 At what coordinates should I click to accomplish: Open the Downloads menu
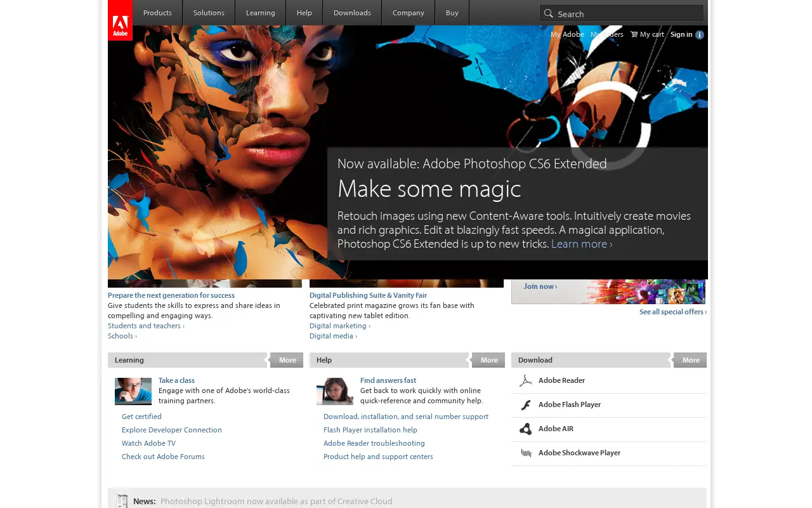click(352, 13)
